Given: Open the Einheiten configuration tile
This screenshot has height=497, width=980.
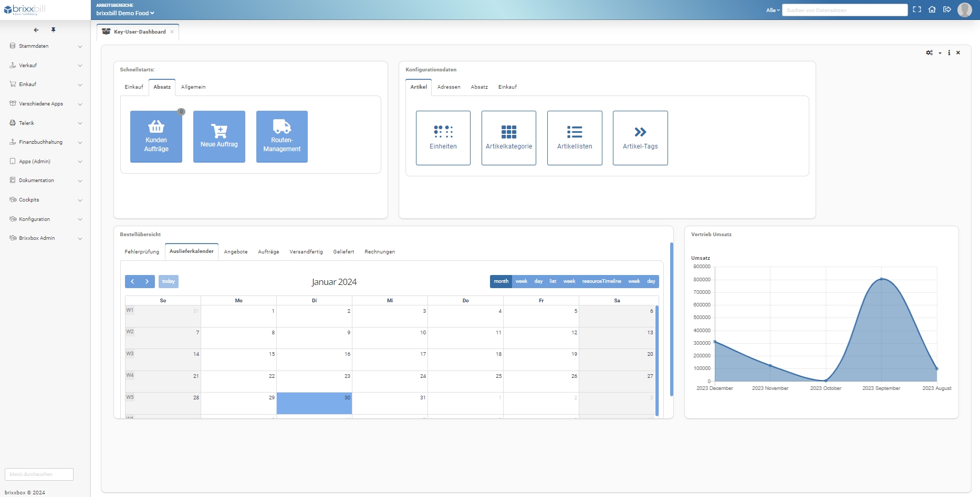Looking at the screenshot, I should click(443, 138).
